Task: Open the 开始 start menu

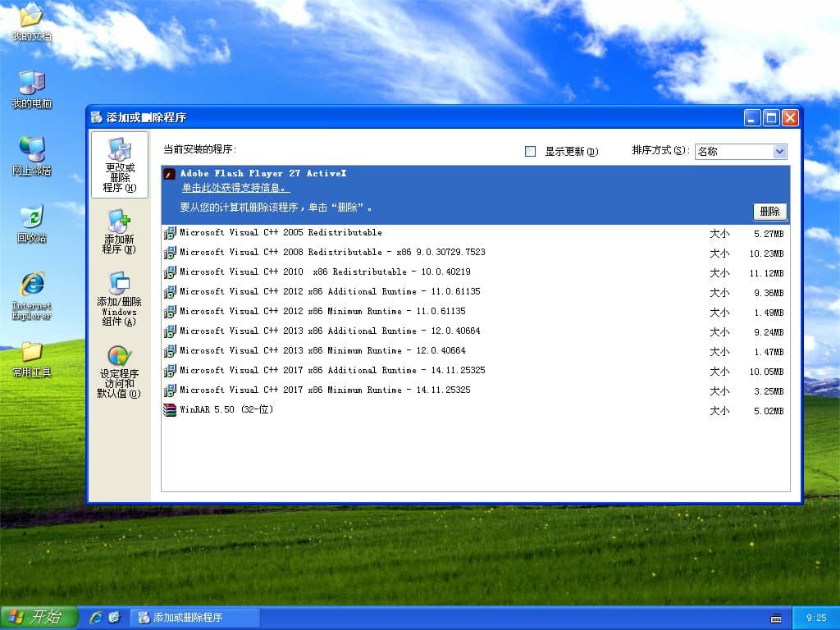Action: click(x=39, y=618)
